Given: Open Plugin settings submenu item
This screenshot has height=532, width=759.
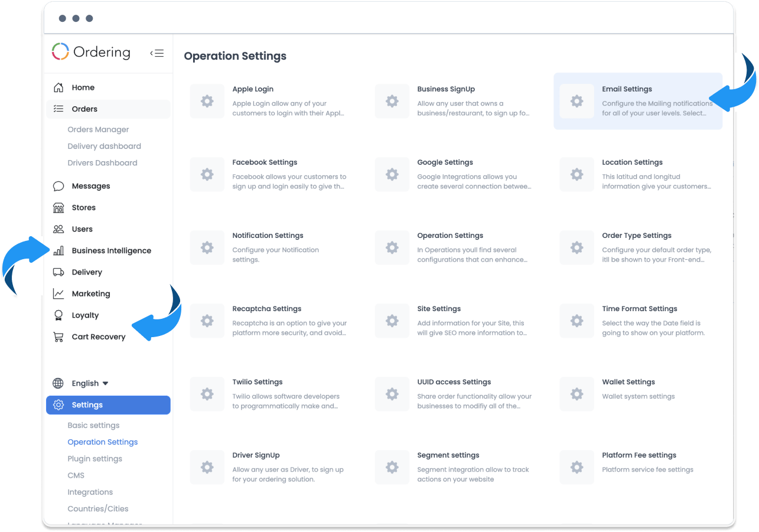Looking at the screenshot, I should pos(95,458).
